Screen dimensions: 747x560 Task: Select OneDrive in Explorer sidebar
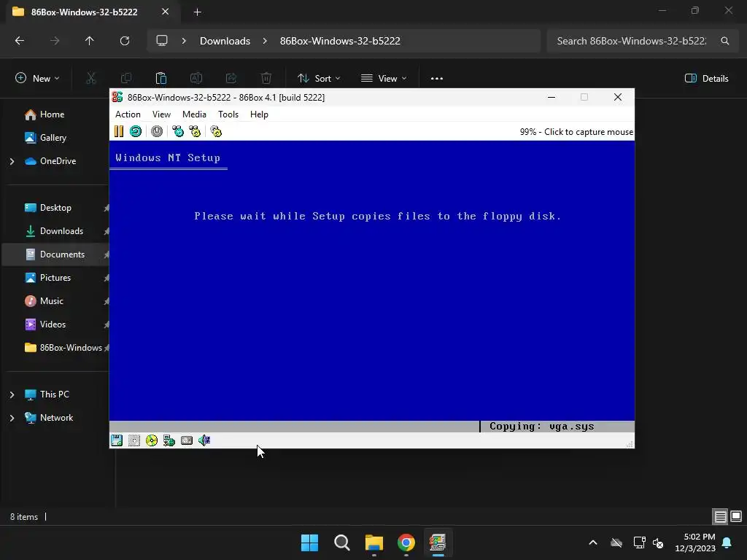click(x=58, y=161)
